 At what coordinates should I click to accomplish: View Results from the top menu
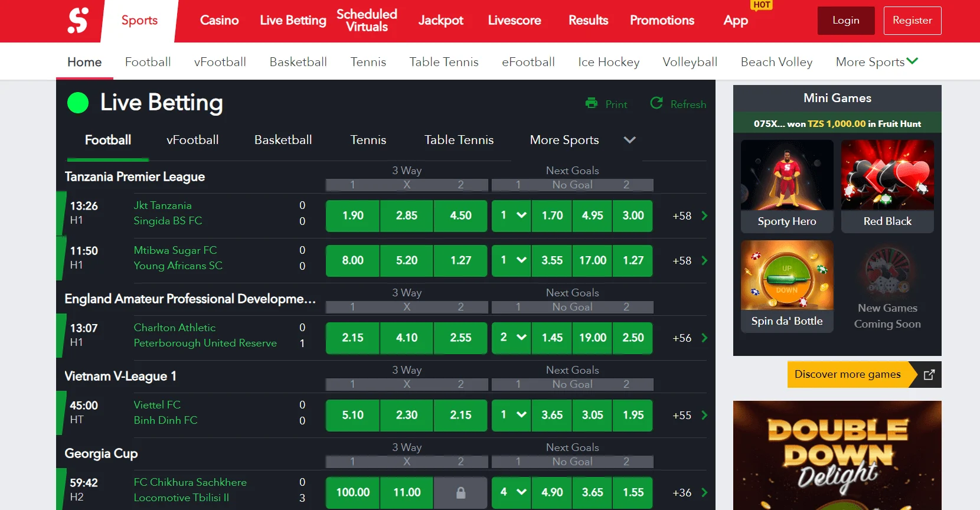click(x=588, y=21)
